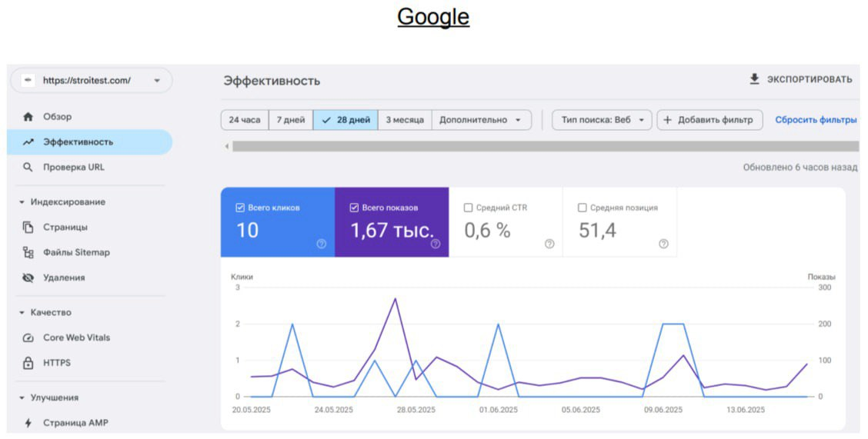The image size is (868, 439).
Task: Click the export download icon
Action: [754, 80]
